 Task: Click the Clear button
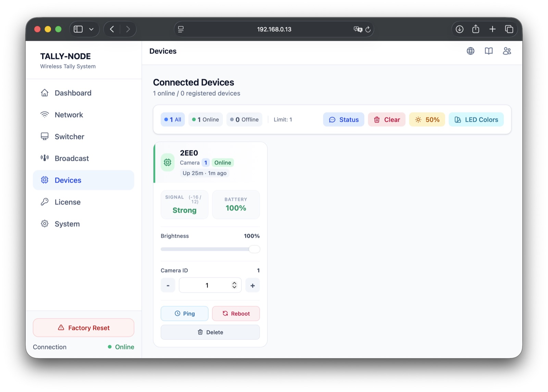tap(387, 119)
